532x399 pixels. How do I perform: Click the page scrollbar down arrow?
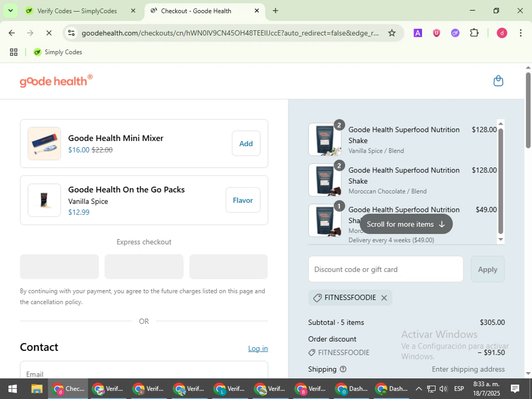pos(528,373)
